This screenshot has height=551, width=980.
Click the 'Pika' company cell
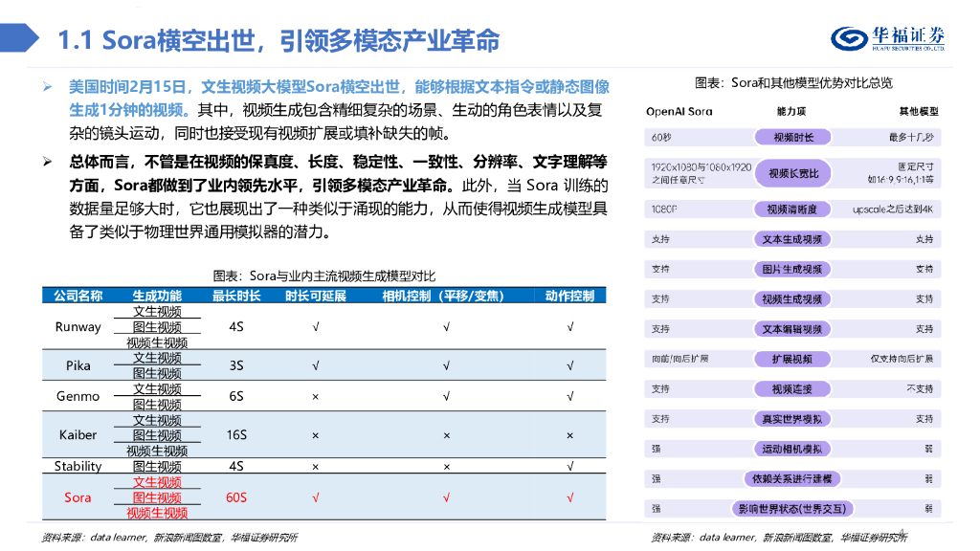coord(78,365)
